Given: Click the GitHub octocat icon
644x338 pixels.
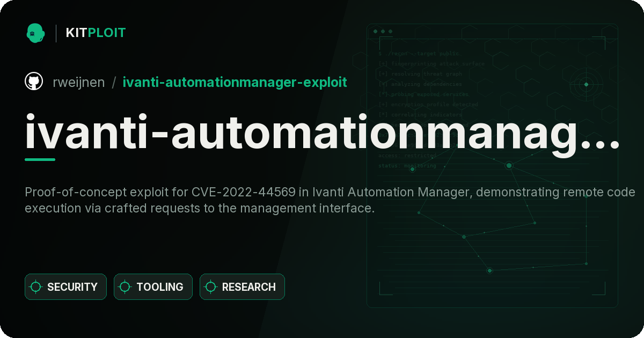Looking at the screenshot, I should [x=34, y=82].
